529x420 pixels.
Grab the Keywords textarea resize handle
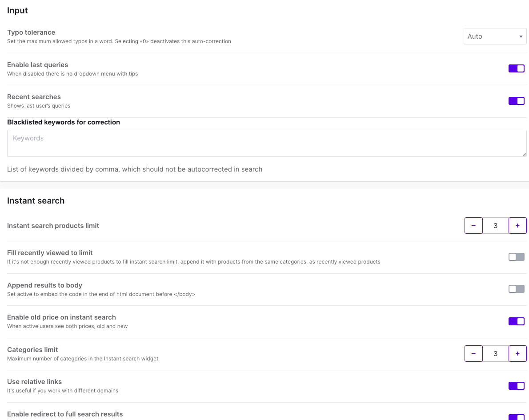[x=524, y=154]
